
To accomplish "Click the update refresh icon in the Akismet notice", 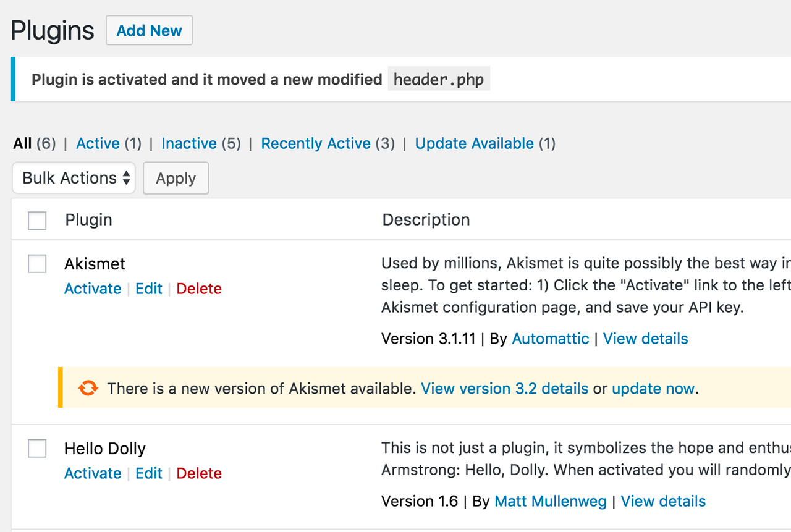I will pyautogui.click(x=88, y=388).
